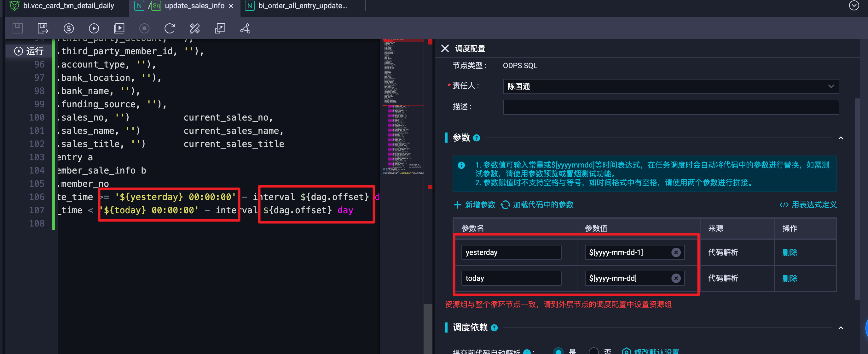Collapse the 调度依赖 section chevron
The height and width of the screenshot is (354, 868).
click(841, 328)
